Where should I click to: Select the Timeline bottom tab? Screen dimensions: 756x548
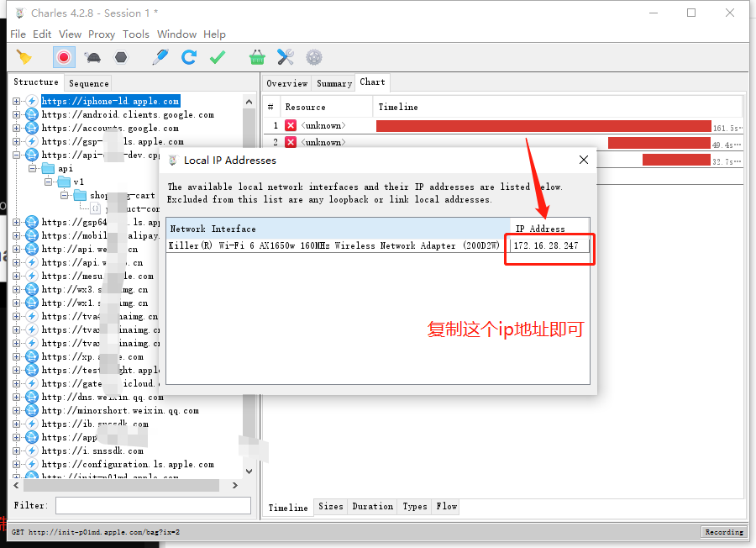tap(288, 508)
